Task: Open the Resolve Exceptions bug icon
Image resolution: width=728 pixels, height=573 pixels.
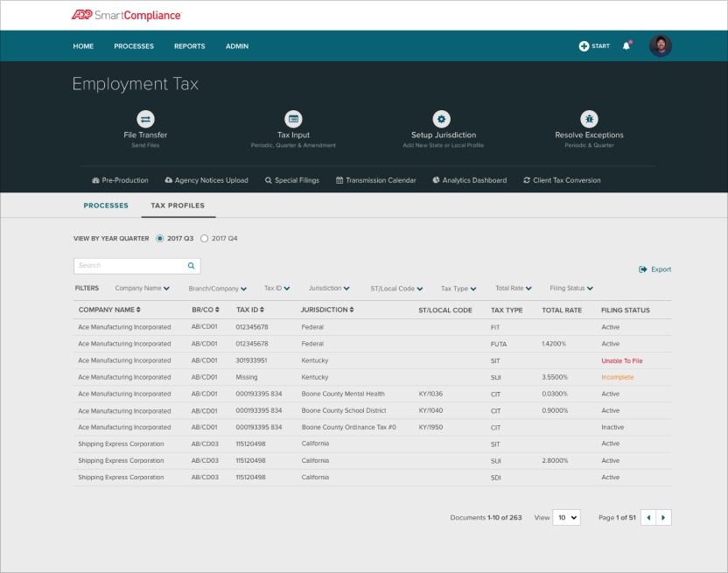Action: [589, 119]
